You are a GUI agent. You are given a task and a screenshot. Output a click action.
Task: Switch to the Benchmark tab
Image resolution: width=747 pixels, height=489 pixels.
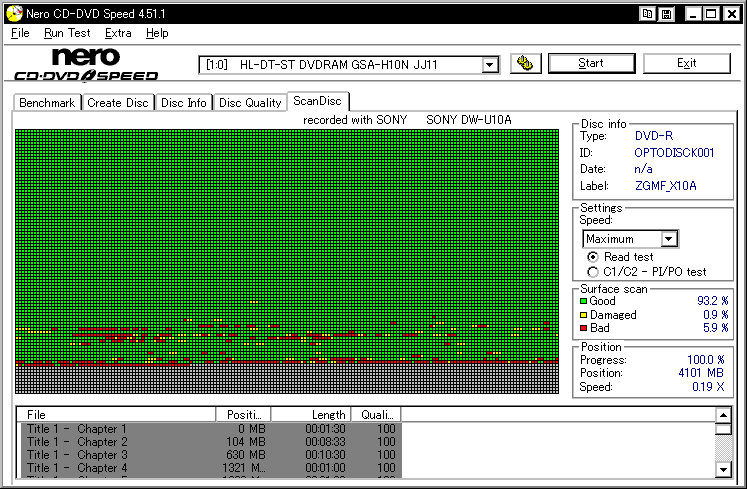(47, 103)
